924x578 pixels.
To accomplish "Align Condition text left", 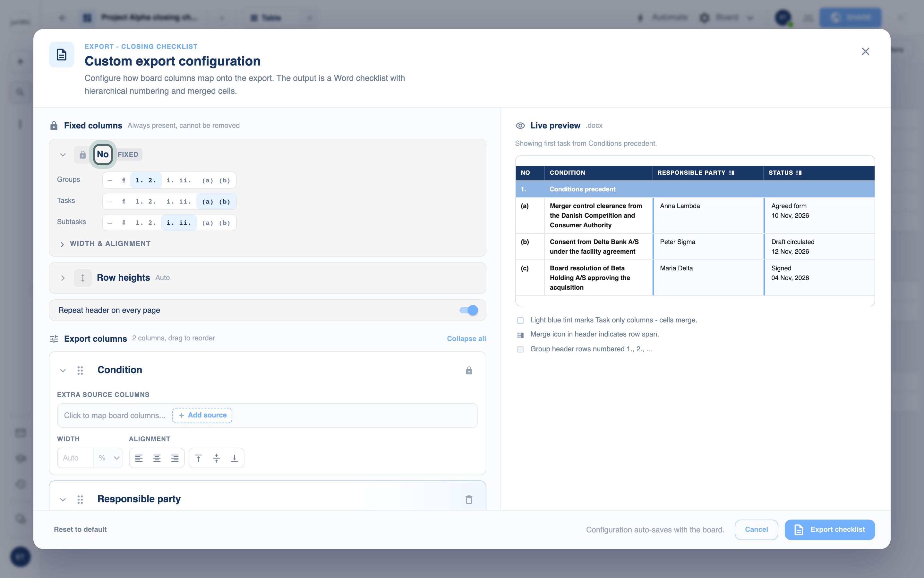I will [139, 458].
